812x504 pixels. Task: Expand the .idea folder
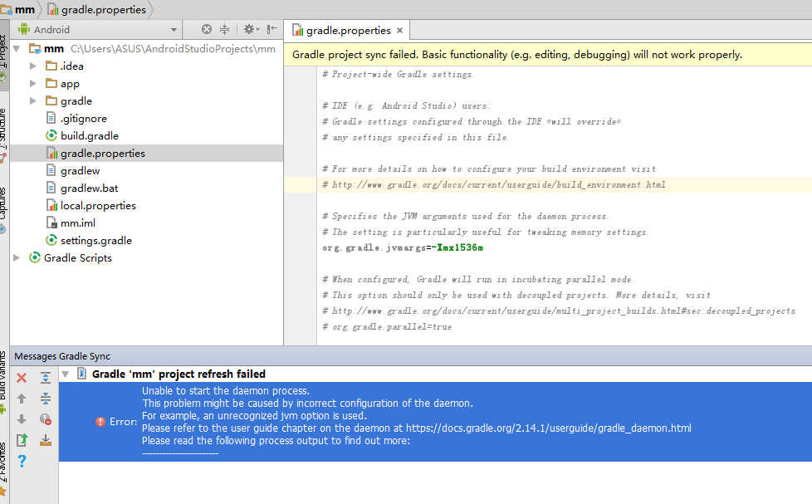[x=32, y=66]
